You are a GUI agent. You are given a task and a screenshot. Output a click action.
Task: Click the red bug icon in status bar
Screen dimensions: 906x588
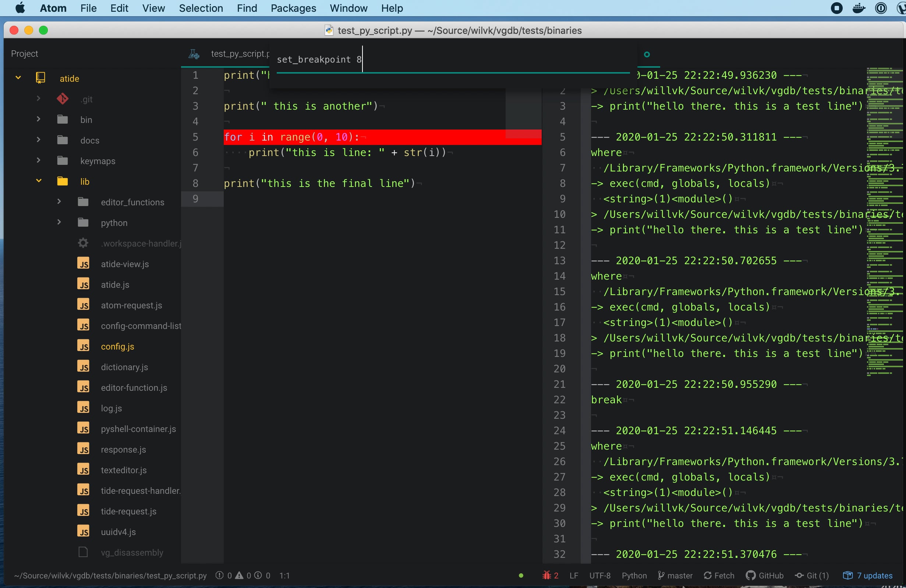(x=546, y=575)
